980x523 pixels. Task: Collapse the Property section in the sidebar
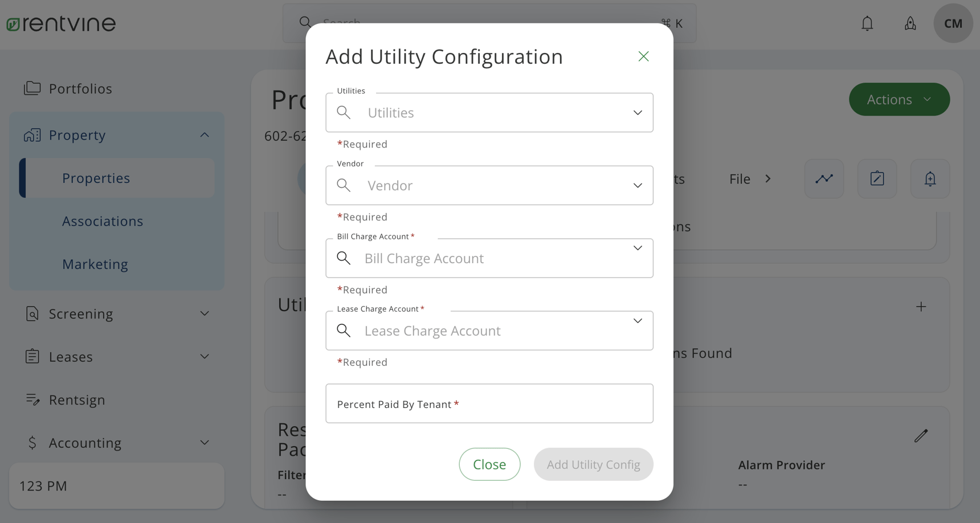point(205,134)
